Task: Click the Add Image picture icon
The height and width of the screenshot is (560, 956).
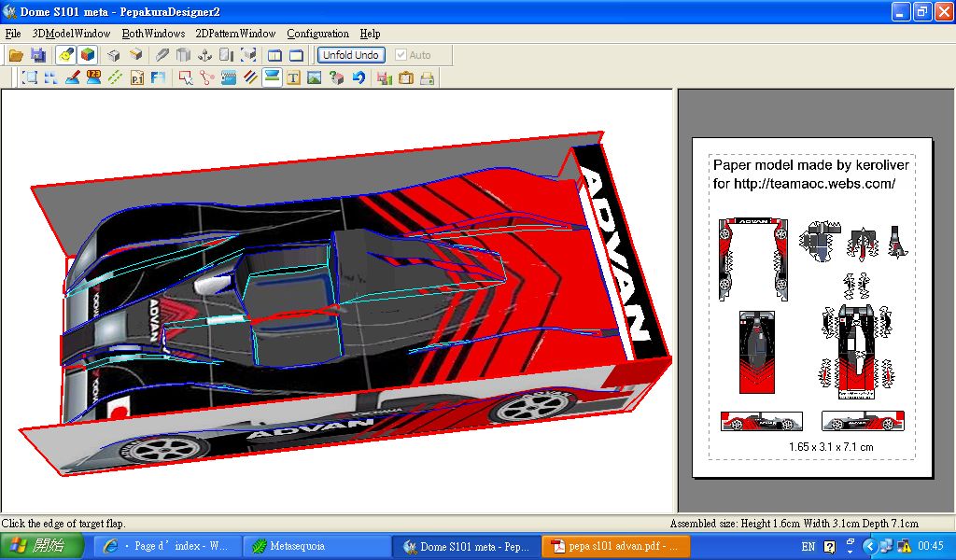Action: point(315,78)
